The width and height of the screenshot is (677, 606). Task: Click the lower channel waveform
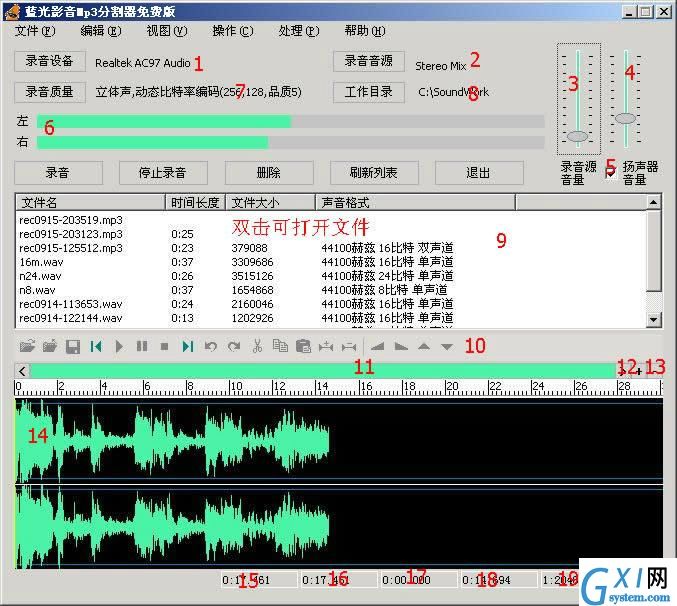point(339,527)
